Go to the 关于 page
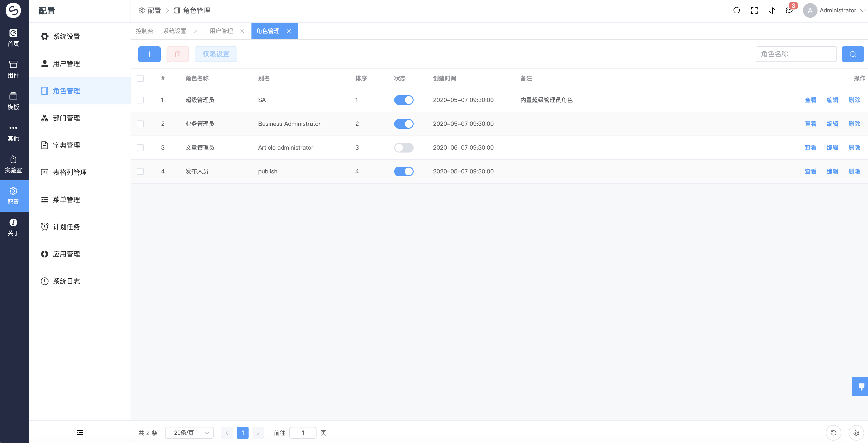 (x=14, y=226)
